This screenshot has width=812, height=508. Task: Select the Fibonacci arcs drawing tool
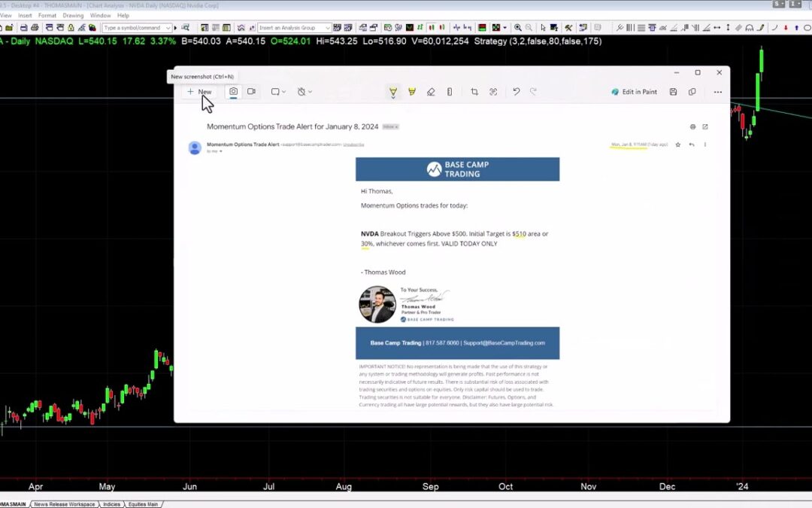pos(750,28)
